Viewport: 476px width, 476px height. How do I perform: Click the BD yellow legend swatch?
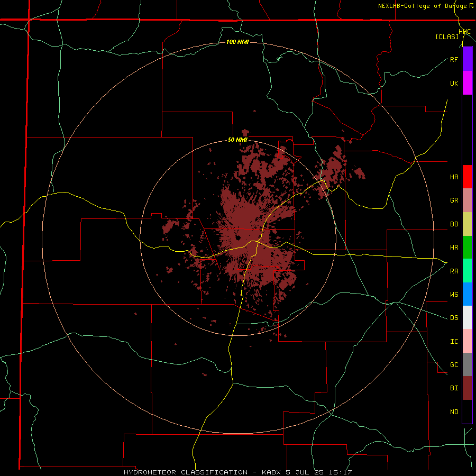coord(467,224)
